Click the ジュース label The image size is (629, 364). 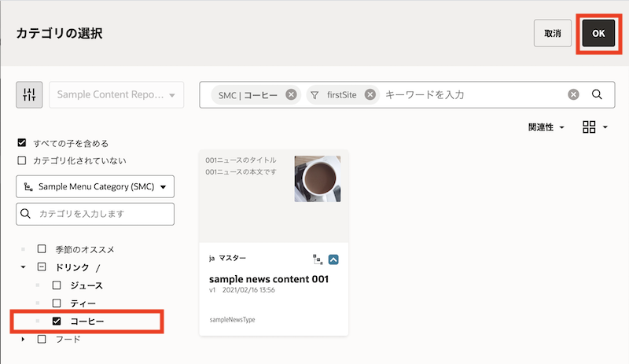coord(86,285)
